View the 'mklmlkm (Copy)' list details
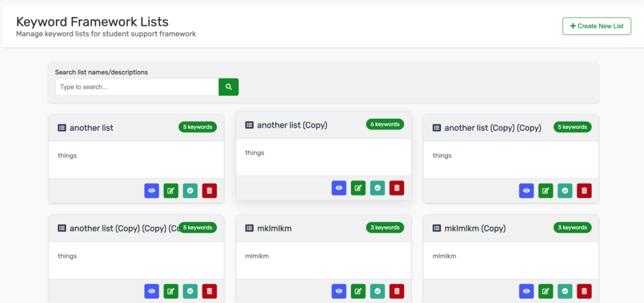This screenshot has height=303, width=644. pos(526,291)
